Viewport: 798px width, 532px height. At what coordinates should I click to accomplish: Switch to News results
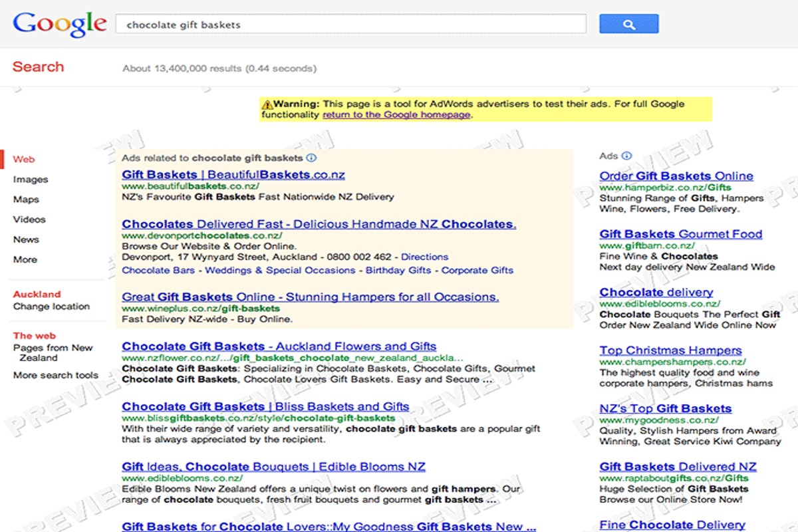tap(26, 239)
